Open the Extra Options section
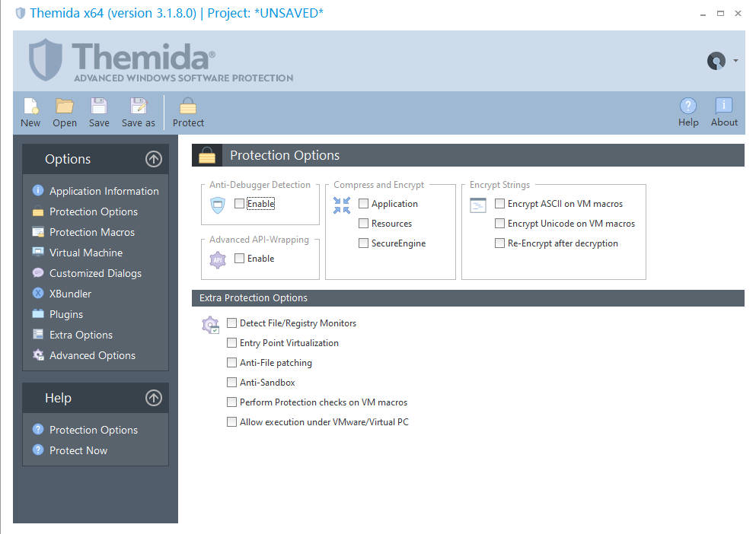756x534 pixels. click(x=81, y=335)
